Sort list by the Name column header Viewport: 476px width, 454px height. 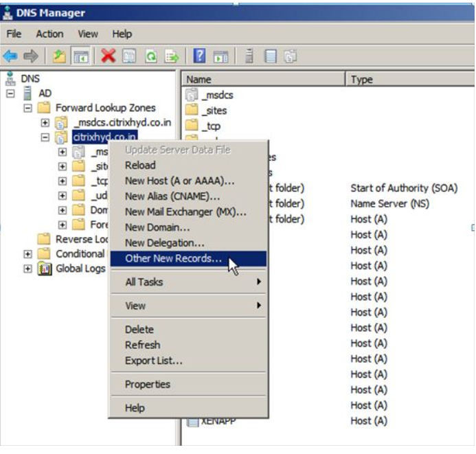(x=261, y=80)
